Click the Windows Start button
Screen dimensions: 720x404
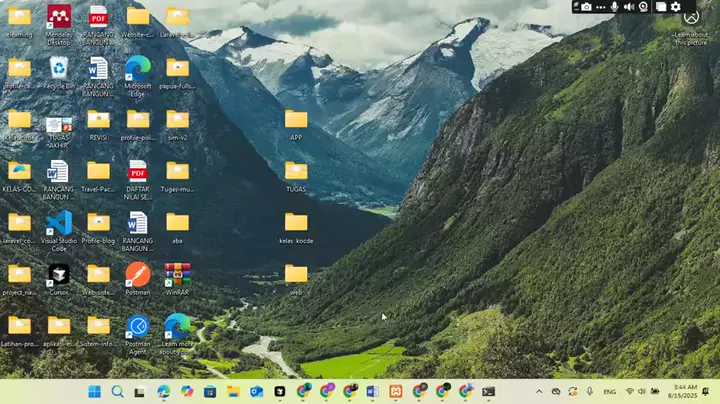pyautogui.click(x=94, y=392)
